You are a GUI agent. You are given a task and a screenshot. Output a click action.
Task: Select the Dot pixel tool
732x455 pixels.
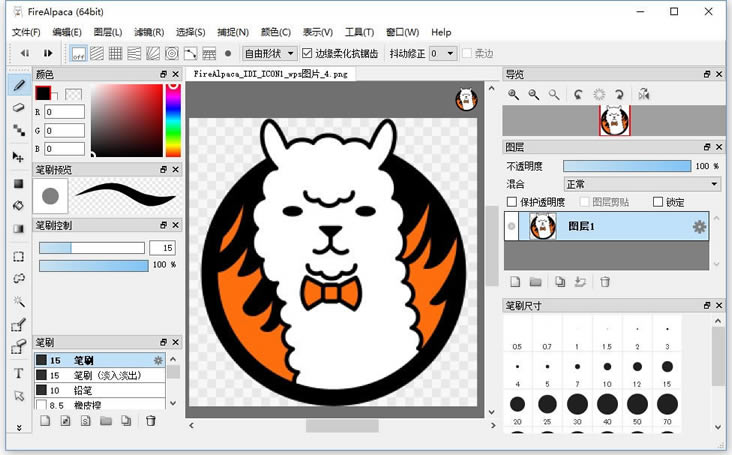click(x=19, y=130)
